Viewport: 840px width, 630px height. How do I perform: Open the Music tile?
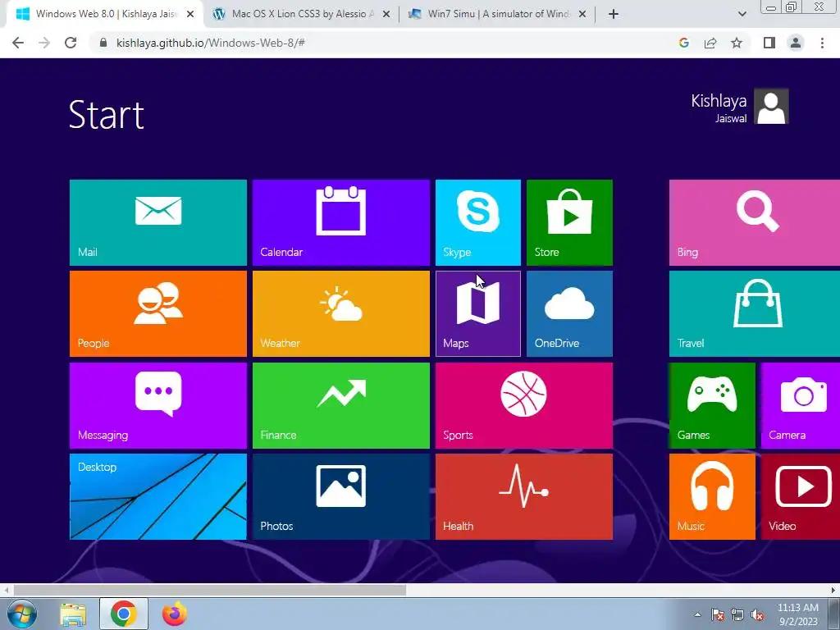[712, 496]
